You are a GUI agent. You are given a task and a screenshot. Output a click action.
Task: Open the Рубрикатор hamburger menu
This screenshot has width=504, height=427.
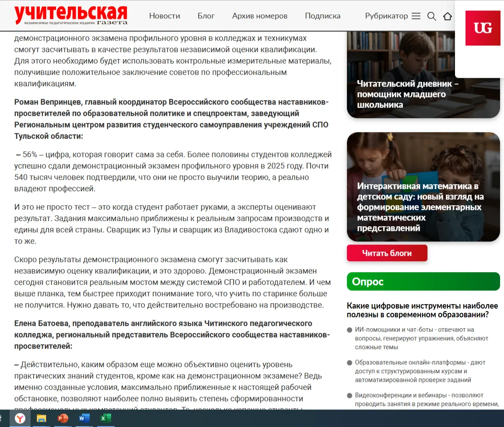pyautogui.click(x=416, y=16)
